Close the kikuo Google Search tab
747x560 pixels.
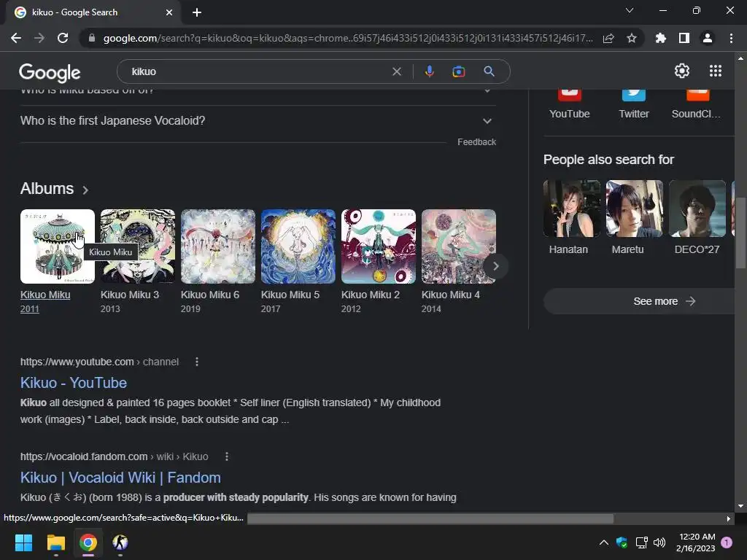click(x=169, y=12)
